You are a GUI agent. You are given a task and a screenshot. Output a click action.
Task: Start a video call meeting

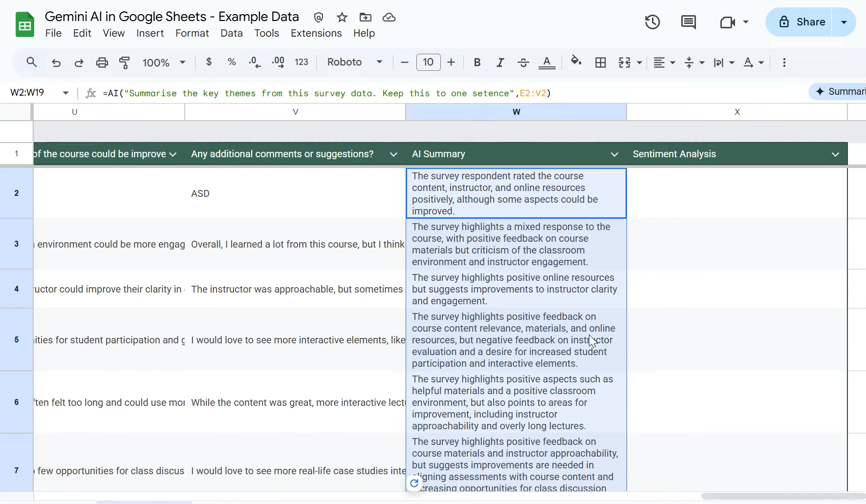(727, 22)
